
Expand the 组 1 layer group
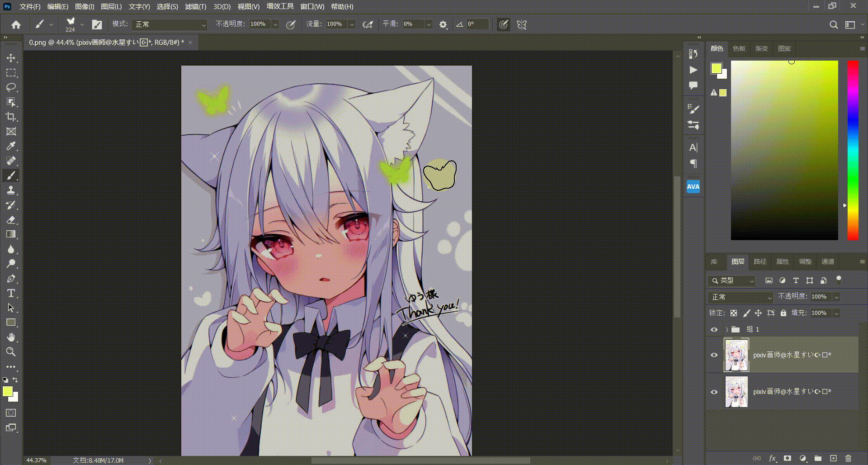[x=726, y=329]
